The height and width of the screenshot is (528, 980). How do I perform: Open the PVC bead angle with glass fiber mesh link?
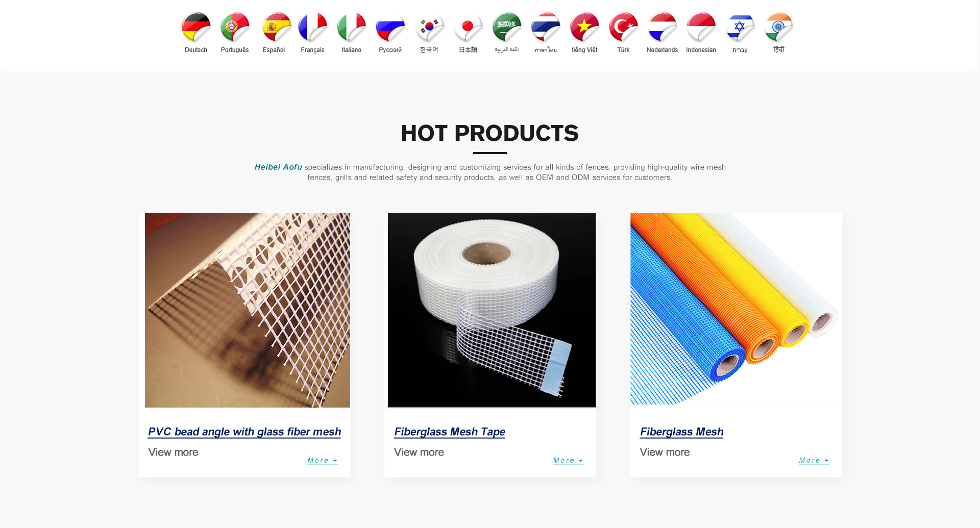tap(244, 432)
